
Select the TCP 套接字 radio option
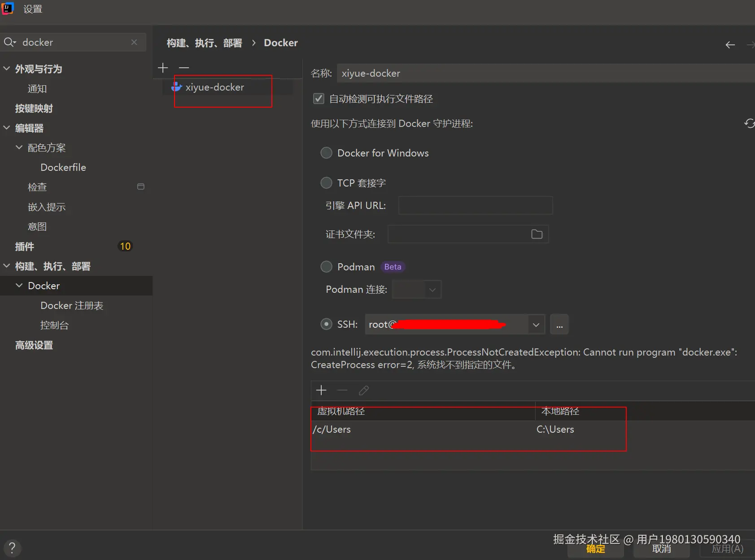coord(326,183)
